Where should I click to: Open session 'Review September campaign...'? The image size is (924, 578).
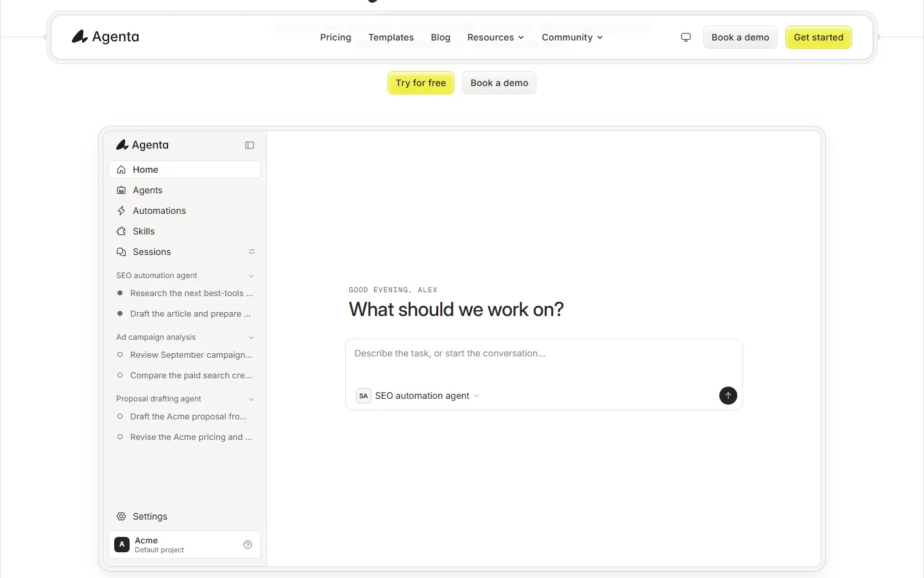185,355
